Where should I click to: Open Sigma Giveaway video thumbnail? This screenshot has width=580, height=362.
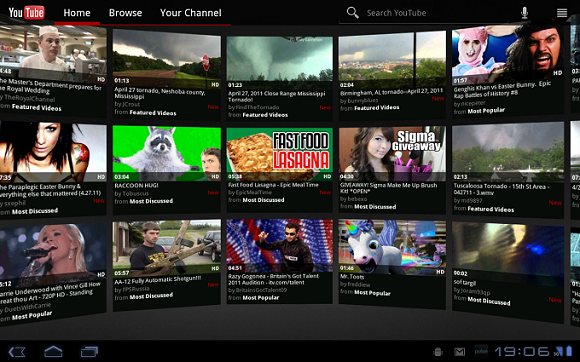point(392,153)
